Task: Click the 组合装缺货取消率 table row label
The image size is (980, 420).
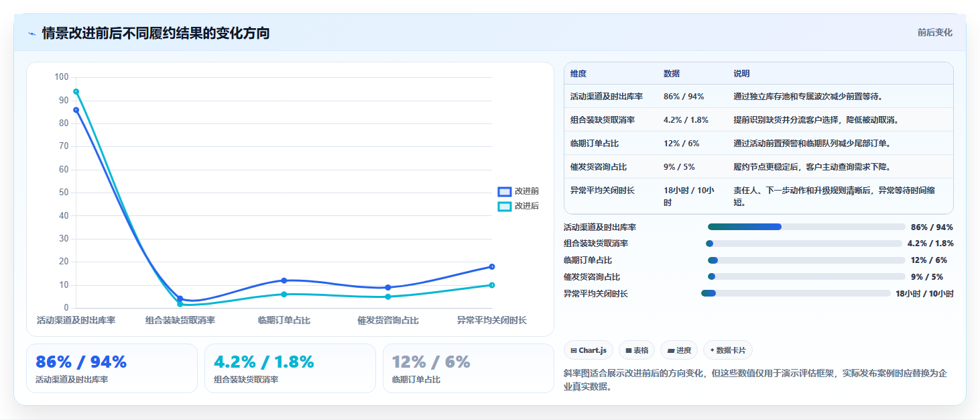Action: coord(603,120)
